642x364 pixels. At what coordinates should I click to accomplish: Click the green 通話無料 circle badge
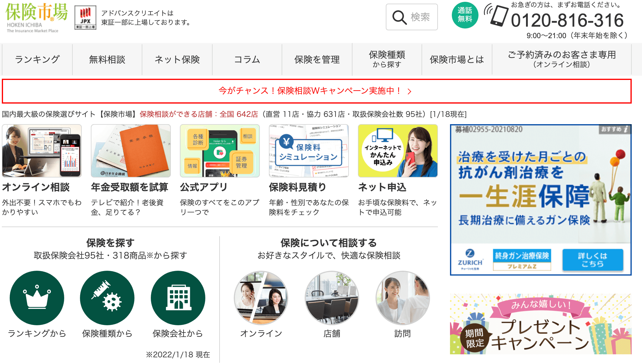[x=465, y=15]
